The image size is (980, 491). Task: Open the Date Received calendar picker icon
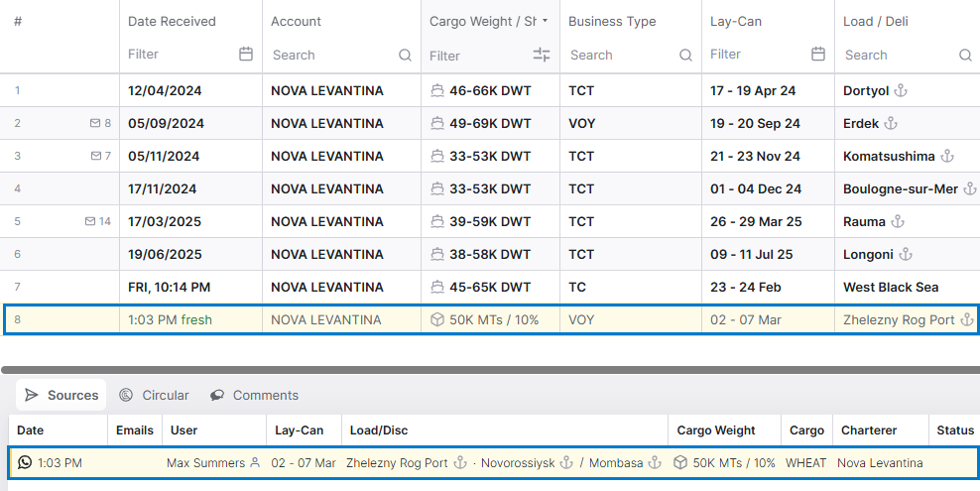[246, 55]
